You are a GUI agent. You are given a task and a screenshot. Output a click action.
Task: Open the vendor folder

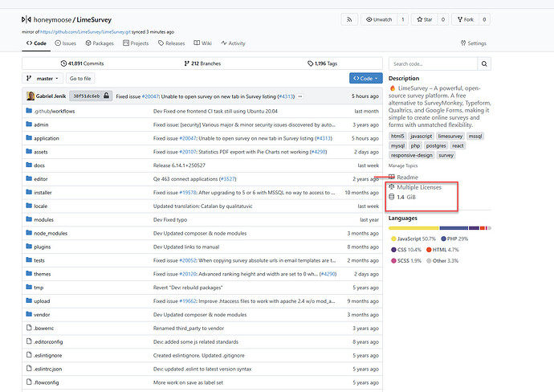click(42, 315)
